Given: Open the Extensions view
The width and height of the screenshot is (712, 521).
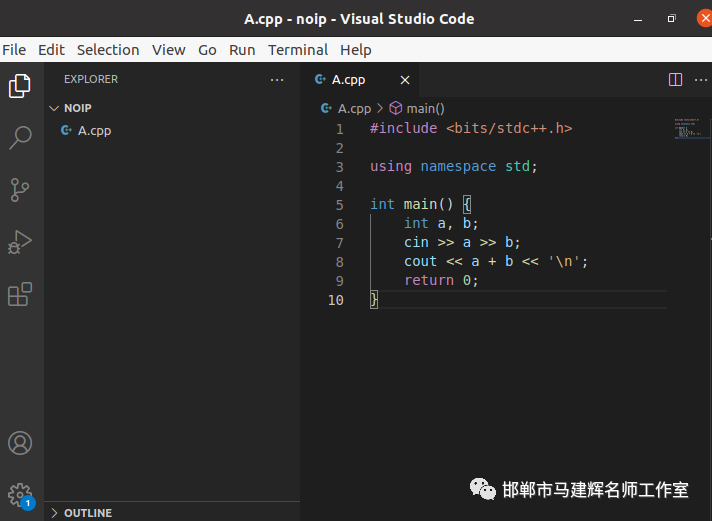Looking at the screenshot, I should click(20, 294).
